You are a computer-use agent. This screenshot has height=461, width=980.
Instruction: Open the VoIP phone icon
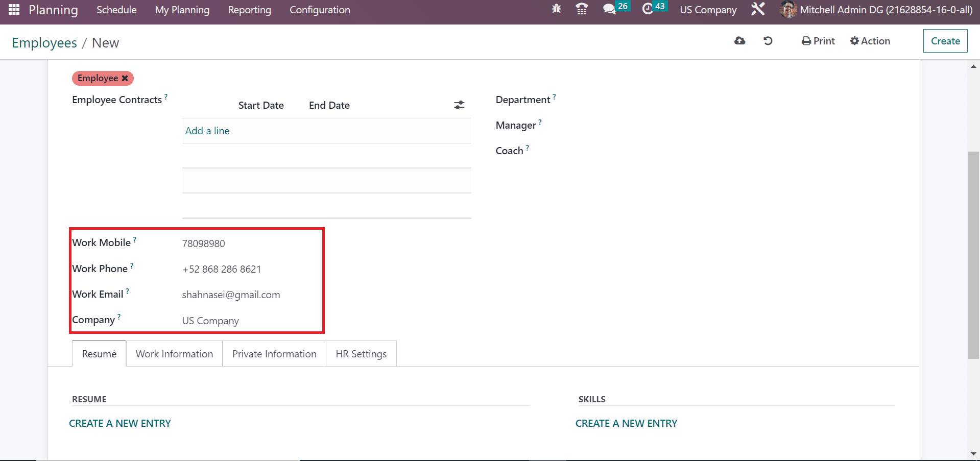coord(582,9)
